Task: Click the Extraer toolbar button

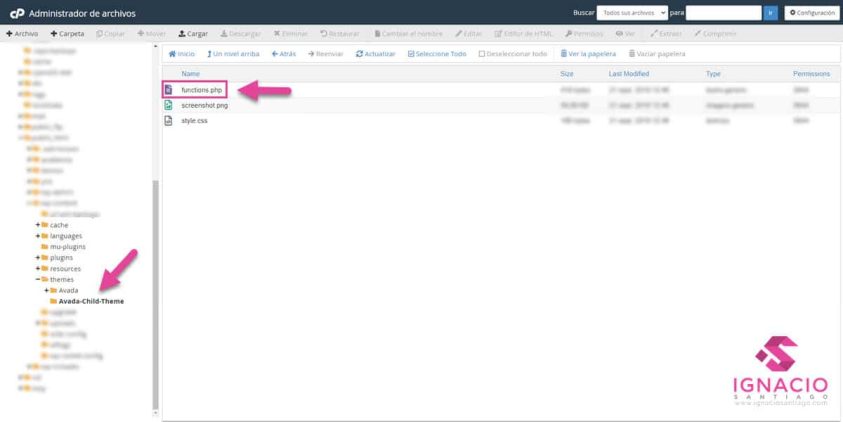Action: [x=666, y=33]
